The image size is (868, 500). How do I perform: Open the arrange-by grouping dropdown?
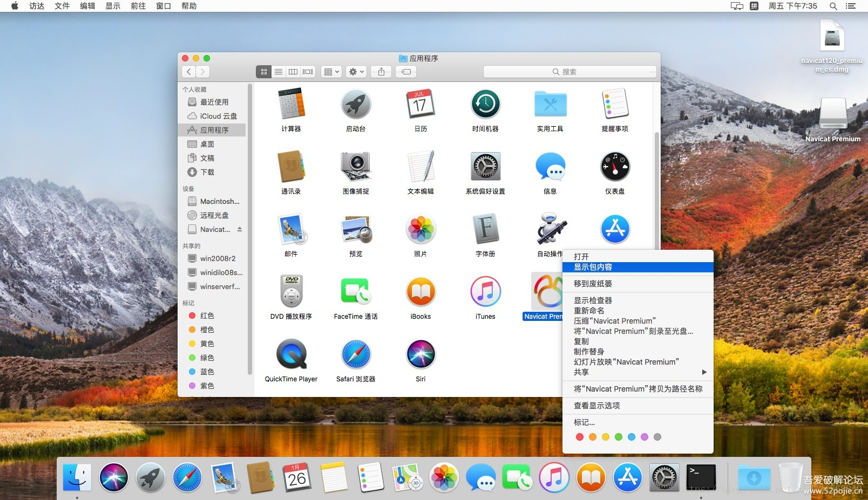point(331,72)
